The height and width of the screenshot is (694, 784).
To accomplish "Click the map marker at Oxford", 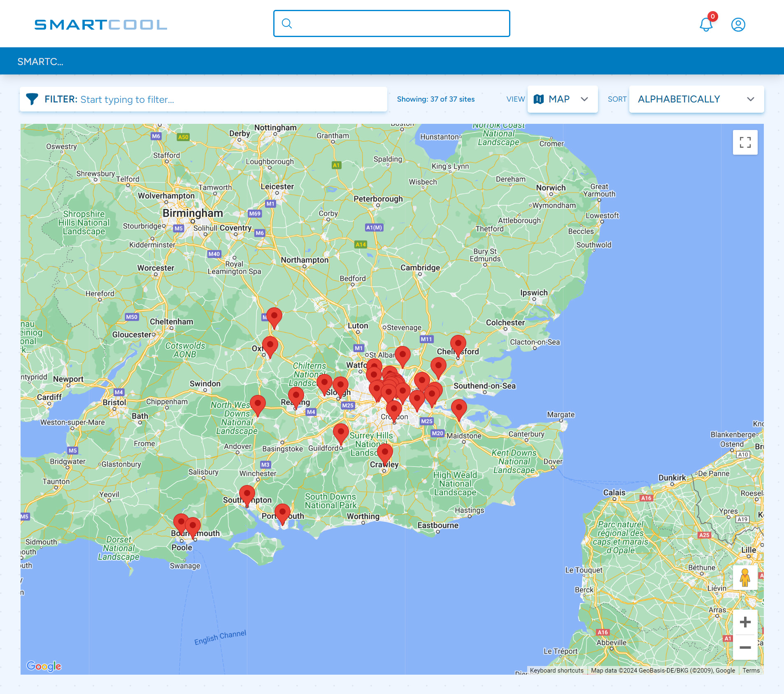I will 270,346.
